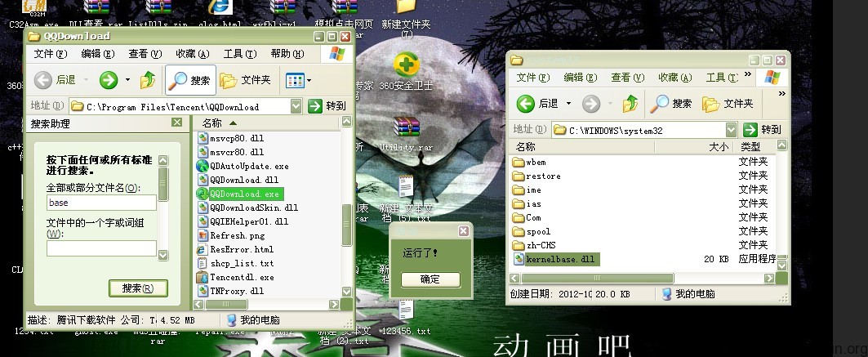Open 查看(V) menu in QQDownload window
This screenshot has height=357, width=868.
click(x=145, y=54)
